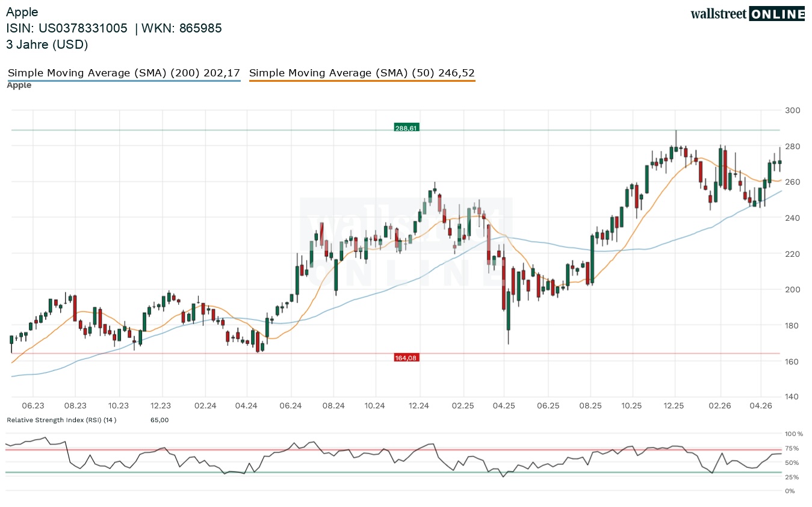The width and height of the screenshot is (812, 507).
Task: Click the 10.24 date axis label
Action: click(375, 406)
